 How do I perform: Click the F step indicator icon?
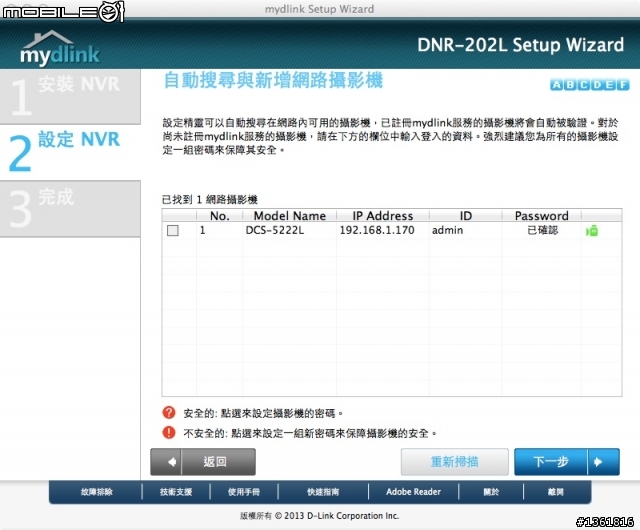[x=623, y=85]
